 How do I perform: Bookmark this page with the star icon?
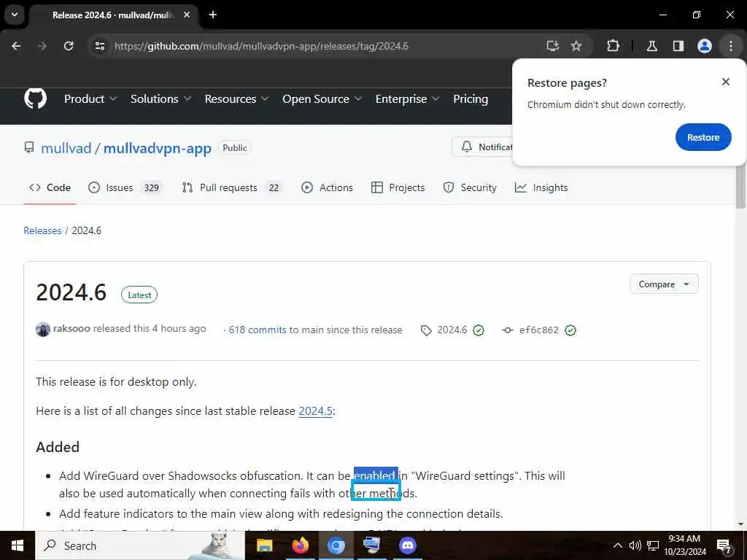point(576,46)
